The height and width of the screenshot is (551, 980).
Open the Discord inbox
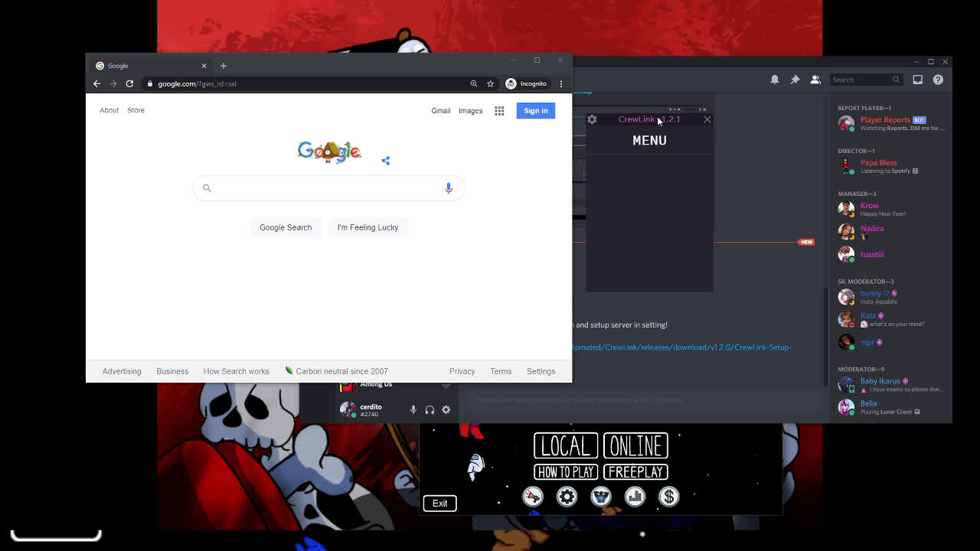918,80
